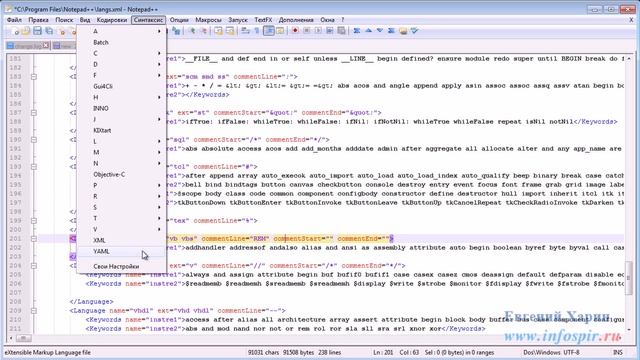Collapse the fold marker on line 201
This screenshot has width=640, height=360.
tap(34, 239)
